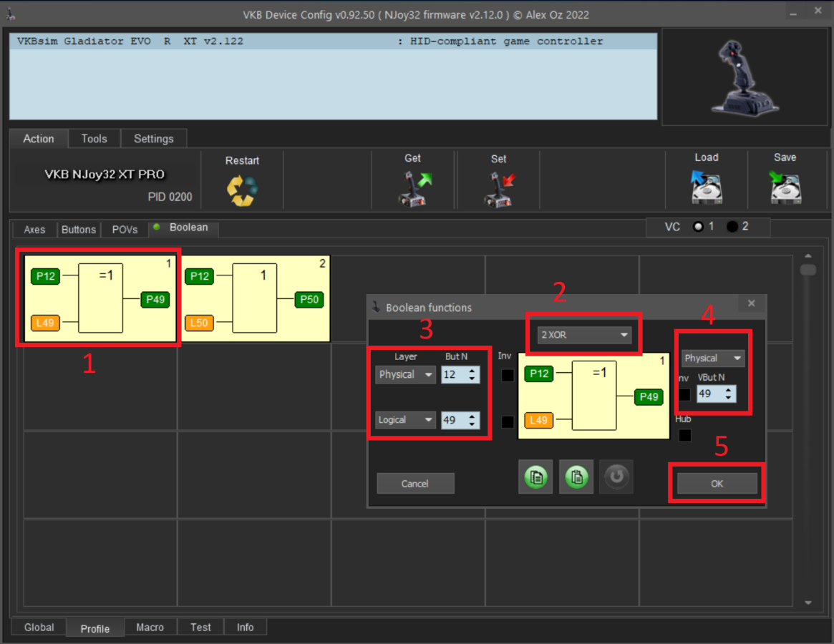Increase the But N value 12
Image resolution: width=834 pixels, height=644 pixels.
coord(472,371)
